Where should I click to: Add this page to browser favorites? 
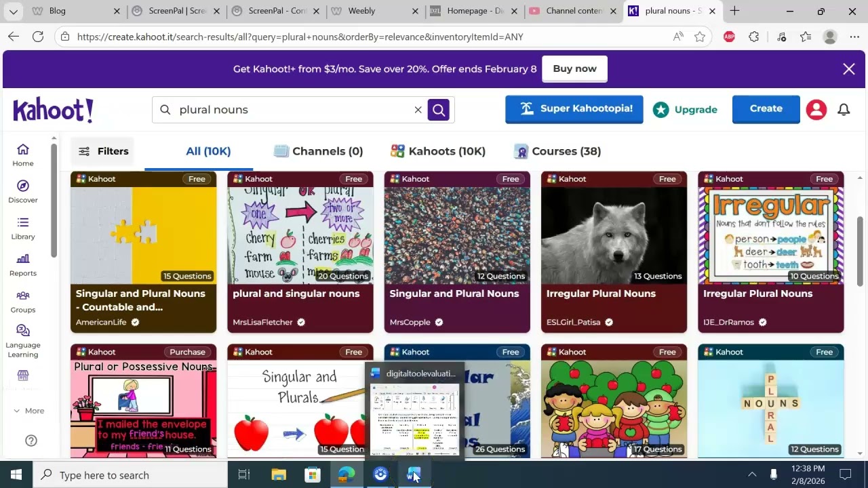coord(700,37)
